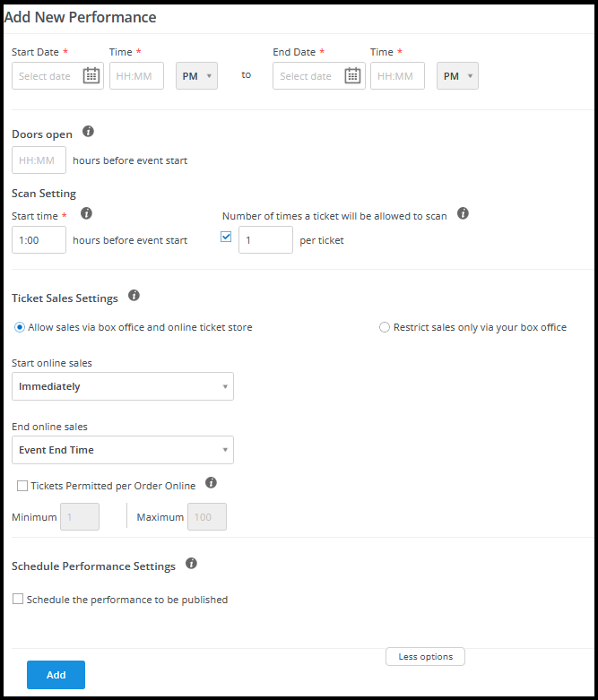Show info icon for Ticket Sales Settings
This screenshot has height=700, width=598.
pyautogui.click(x=134, y=296)
